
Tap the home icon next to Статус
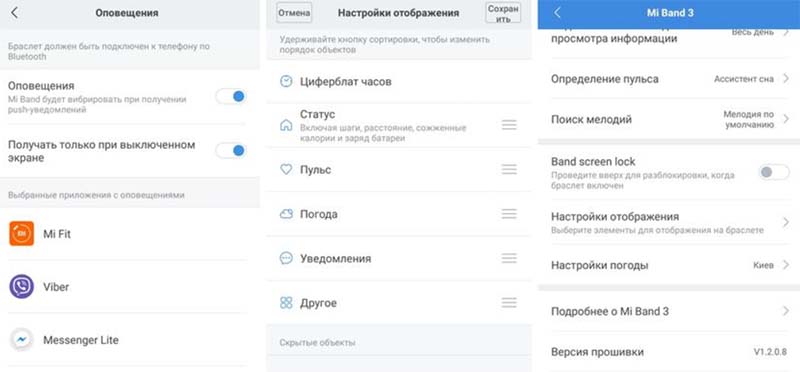pyautogui.click(x=286, y=125)
